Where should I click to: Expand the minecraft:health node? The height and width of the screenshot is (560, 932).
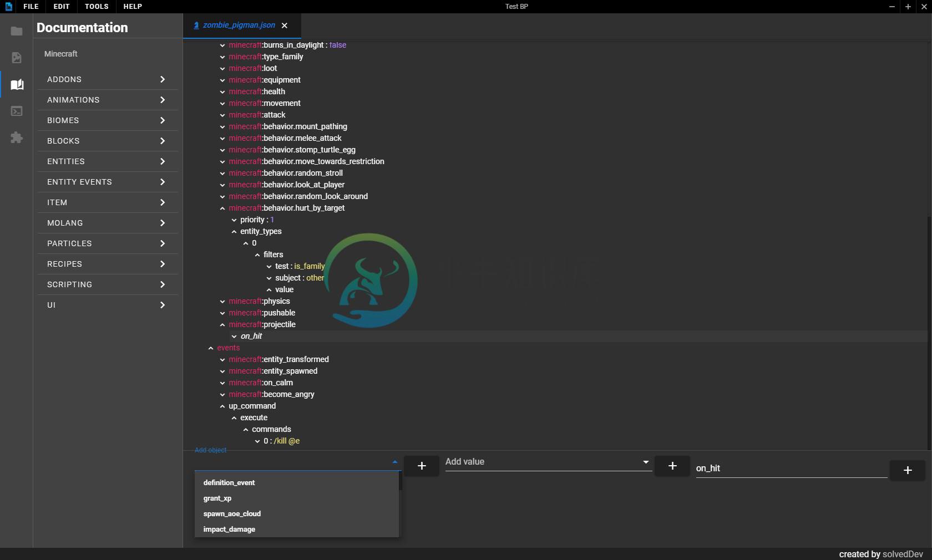coord(222,92)
